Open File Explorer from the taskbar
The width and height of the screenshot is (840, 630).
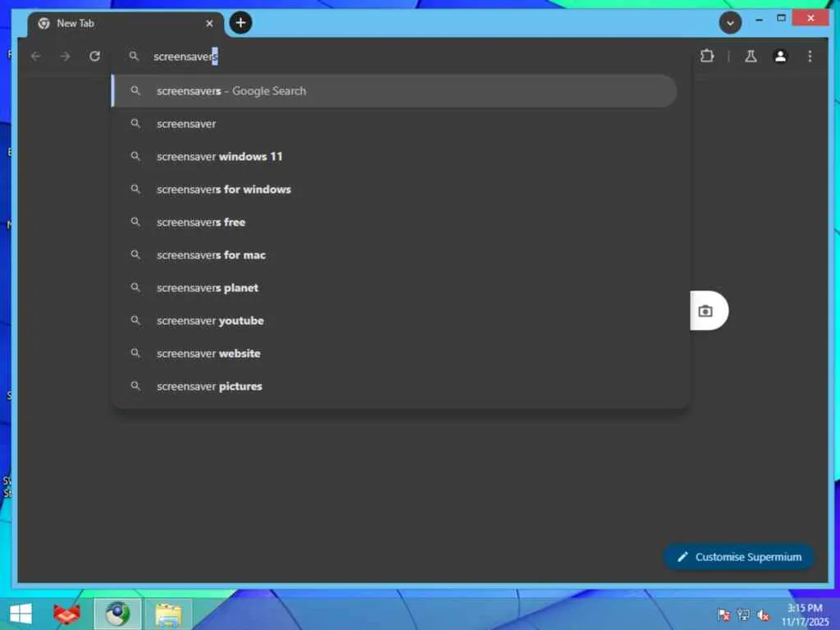[168, 614]
